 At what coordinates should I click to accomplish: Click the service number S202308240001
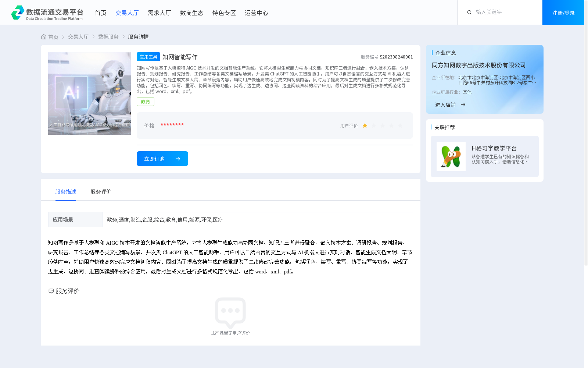[x=396, y=57]
